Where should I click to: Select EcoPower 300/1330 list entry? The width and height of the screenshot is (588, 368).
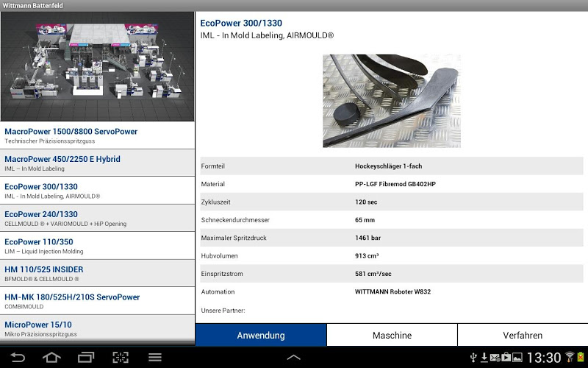pos(98,191)
